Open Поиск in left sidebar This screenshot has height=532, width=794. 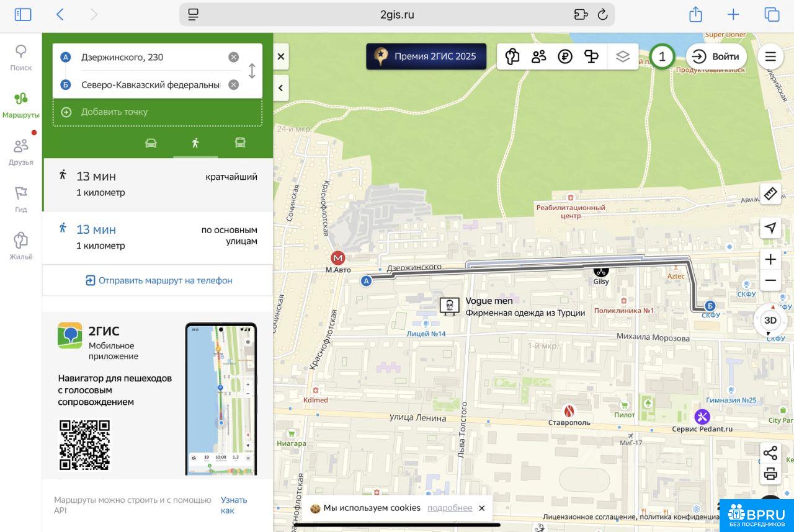[21, 58]
